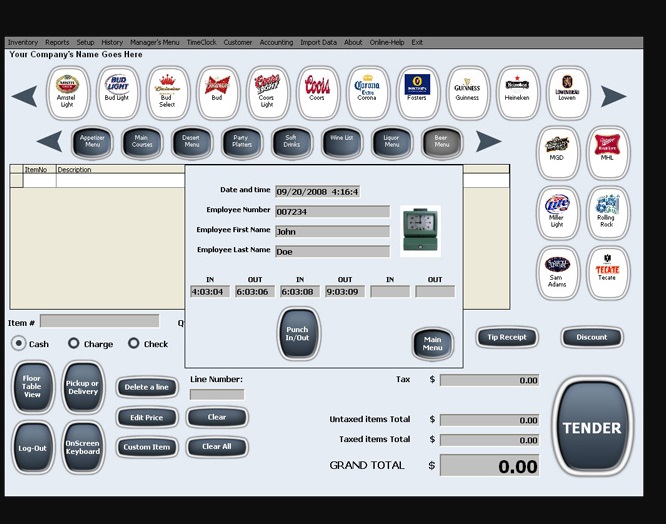Add a Custom Item
This screenshot has height=524, width=666.
click(147, 447)
